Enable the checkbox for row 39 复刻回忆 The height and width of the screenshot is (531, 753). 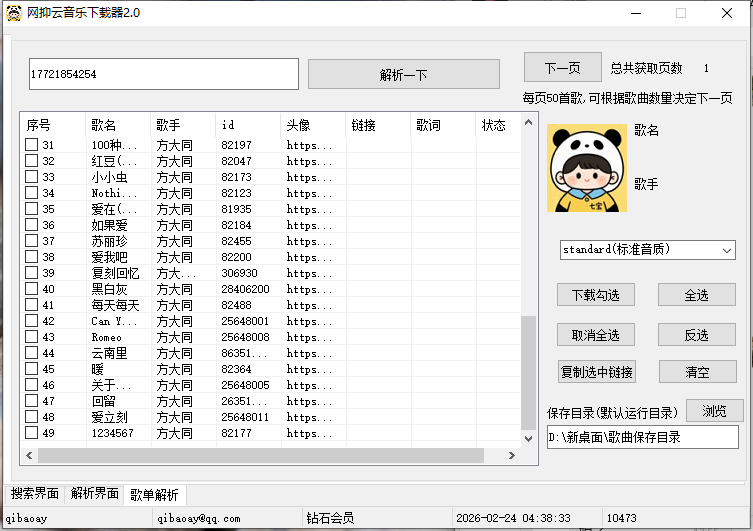(x=31, y=273)
